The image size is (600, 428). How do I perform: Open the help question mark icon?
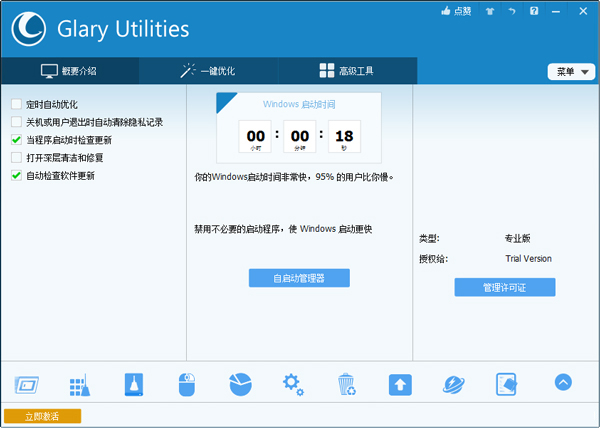(x=534, y=11)
